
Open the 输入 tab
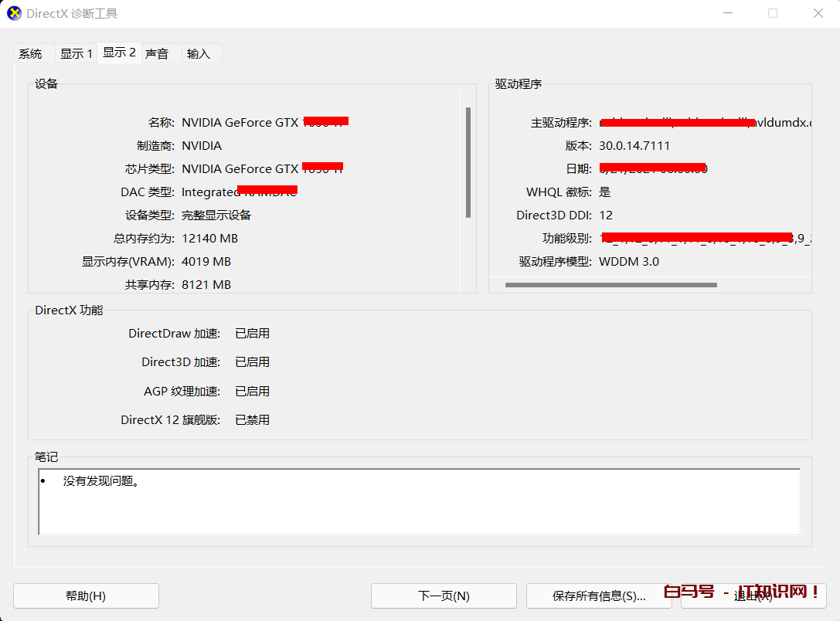point(199,53)
